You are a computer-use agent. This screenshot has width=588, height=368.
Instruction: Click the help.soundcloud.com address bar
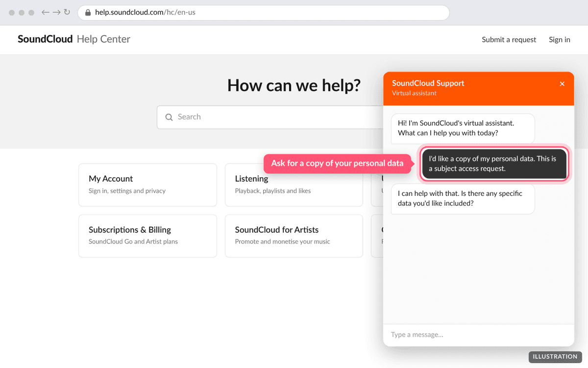[264, 13]
